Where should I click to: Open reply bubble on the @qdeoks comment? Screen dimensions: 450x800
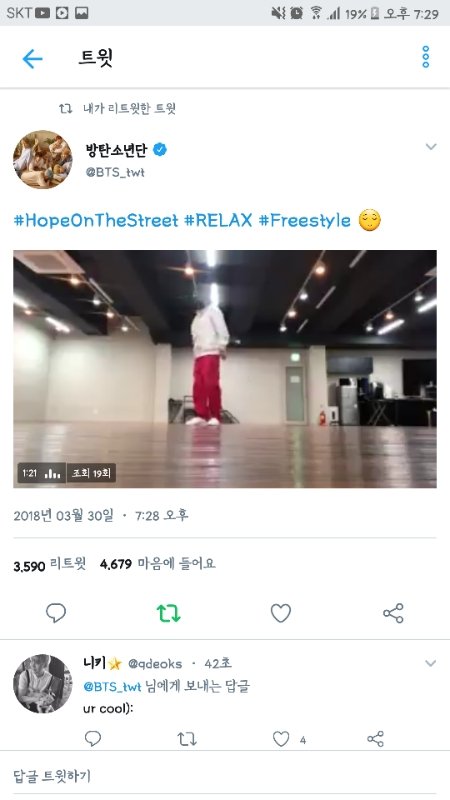tap(92, 739)
